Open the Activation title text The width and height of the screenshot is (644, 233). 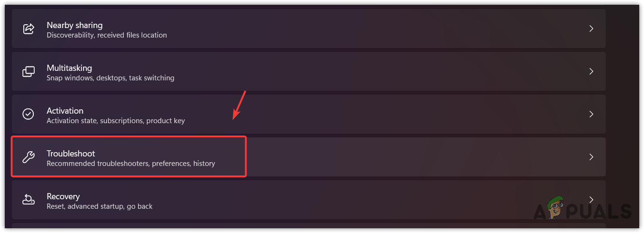click(x=65, y=111)
